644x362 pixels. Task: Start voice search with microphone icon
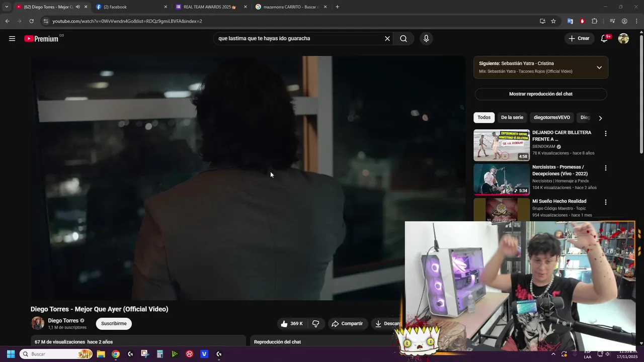pyautogui.click(x=426, y=39)
